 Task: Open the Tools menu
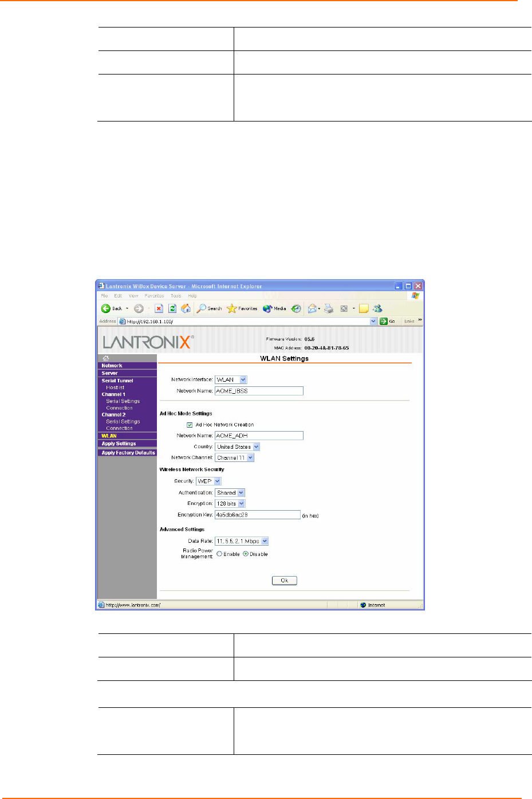pyautogui.click(x=176, y=296)
